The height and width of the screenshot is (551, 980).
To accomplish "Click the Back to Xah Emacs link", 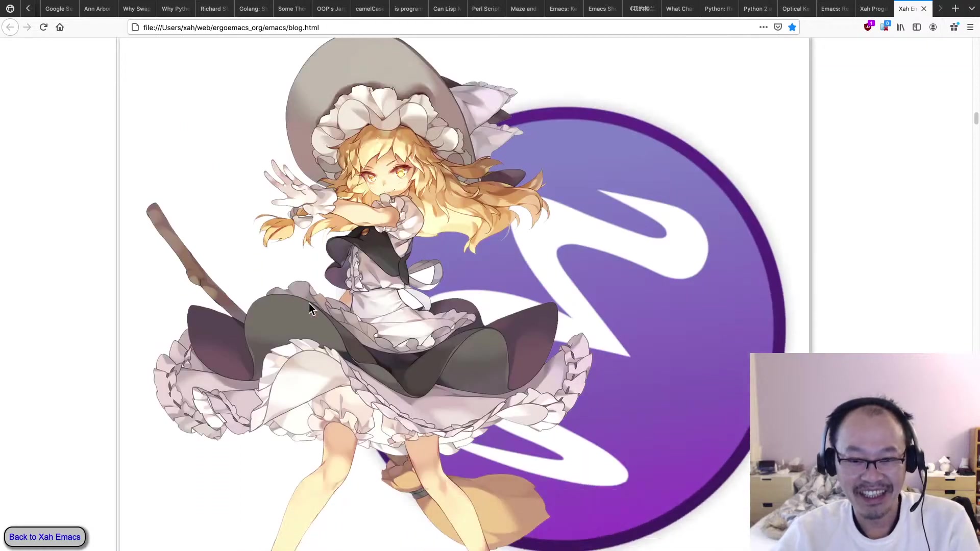I will point(45,537).
